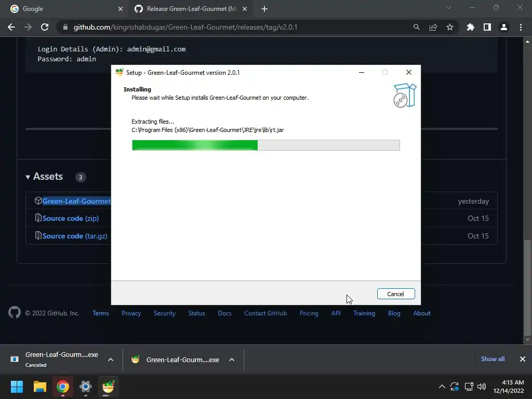This screenshot has width=532, height=399.
Task: Open GitHub Training footer link
Action: tap(364, 313)
